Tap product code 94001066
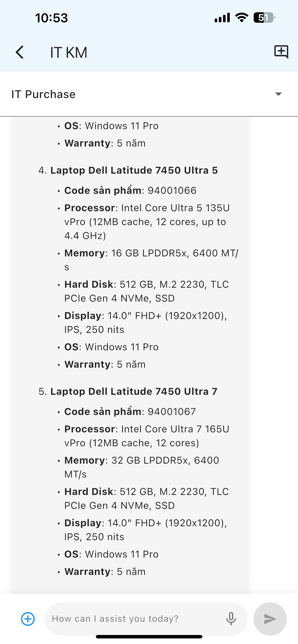 pyautogui.click(x=172, y=191)
